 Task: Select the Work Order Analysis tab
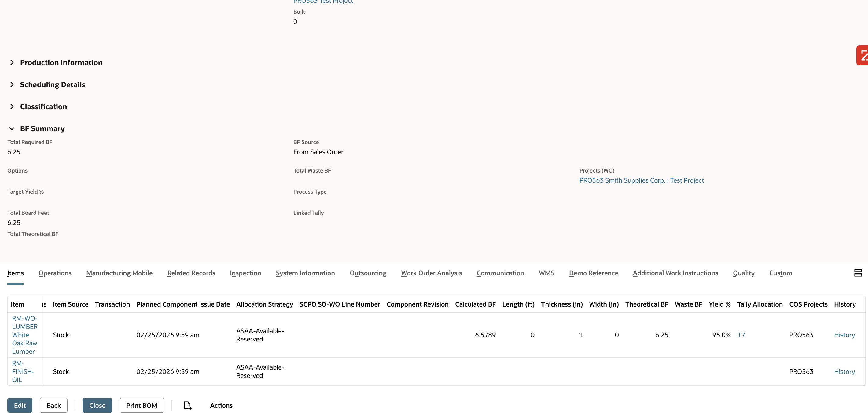(431, 273)
